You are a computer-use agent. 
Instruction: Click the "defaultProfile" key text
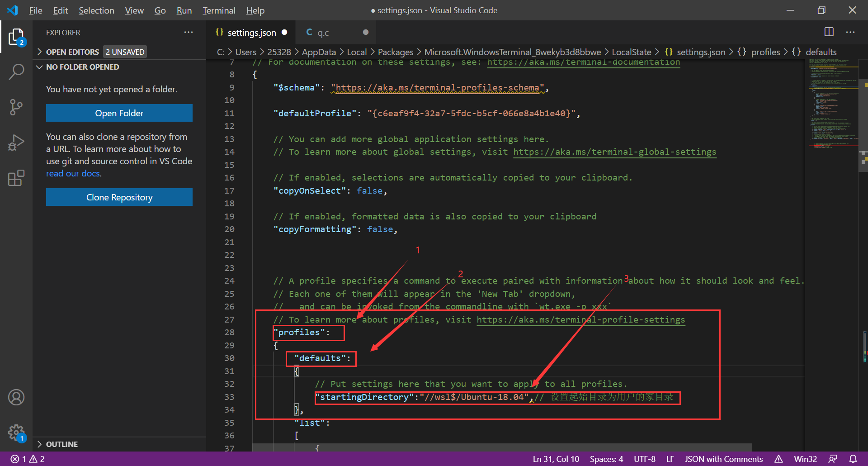tap(315, 114)
